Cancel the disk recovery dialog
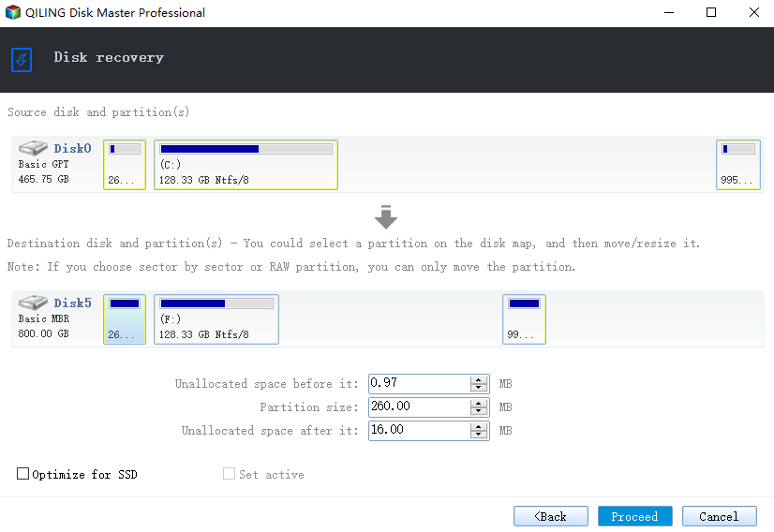Viewport: 774px width, 532px height. (720, 516)
